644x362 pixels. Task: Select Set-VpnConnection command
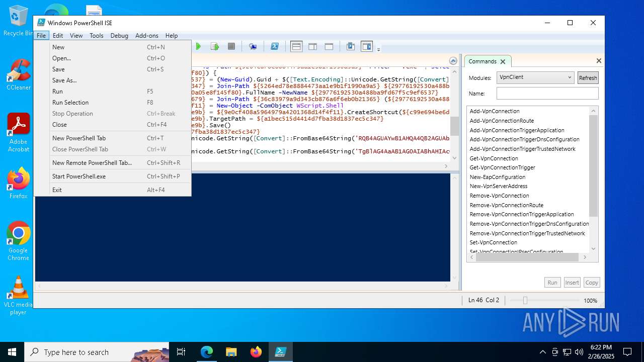tap(493, 242)
